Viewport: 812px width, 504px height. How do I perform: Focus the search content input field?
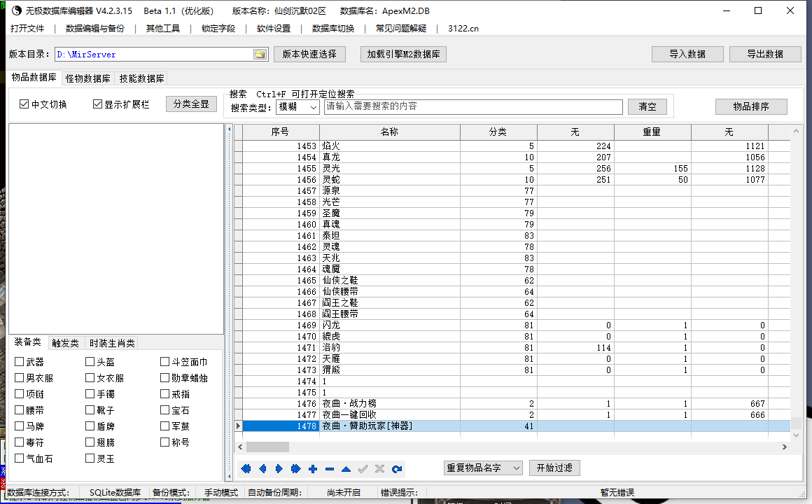[473, 106]
